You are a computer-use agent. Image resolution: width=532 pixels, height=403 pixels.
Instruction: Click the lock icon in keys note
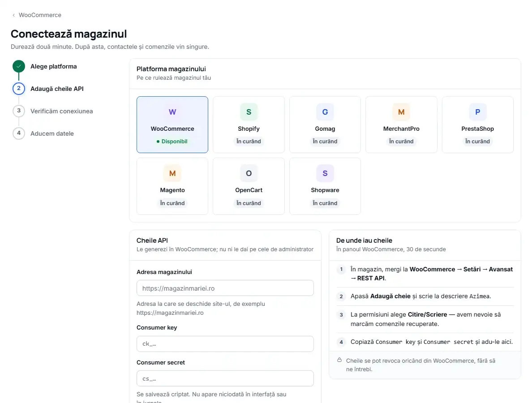point(339,360)
